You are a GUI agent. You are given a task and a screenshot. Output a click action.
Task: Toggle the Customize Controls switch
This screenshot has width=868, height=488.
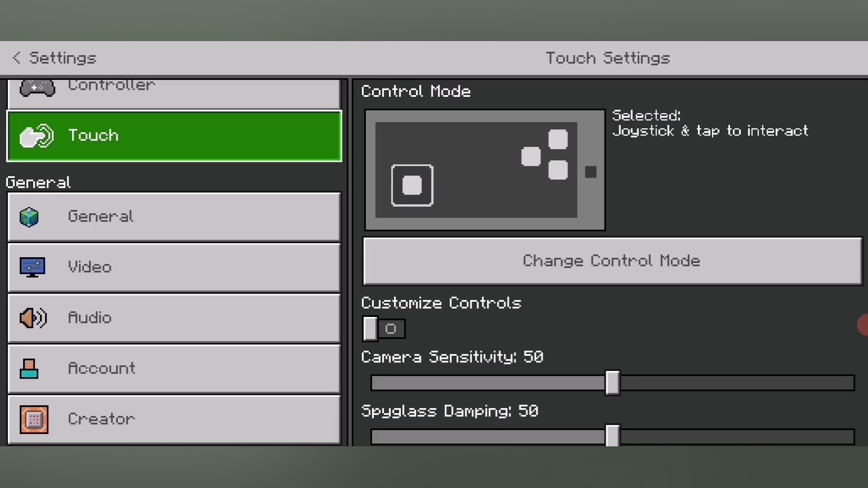point(384,329)
